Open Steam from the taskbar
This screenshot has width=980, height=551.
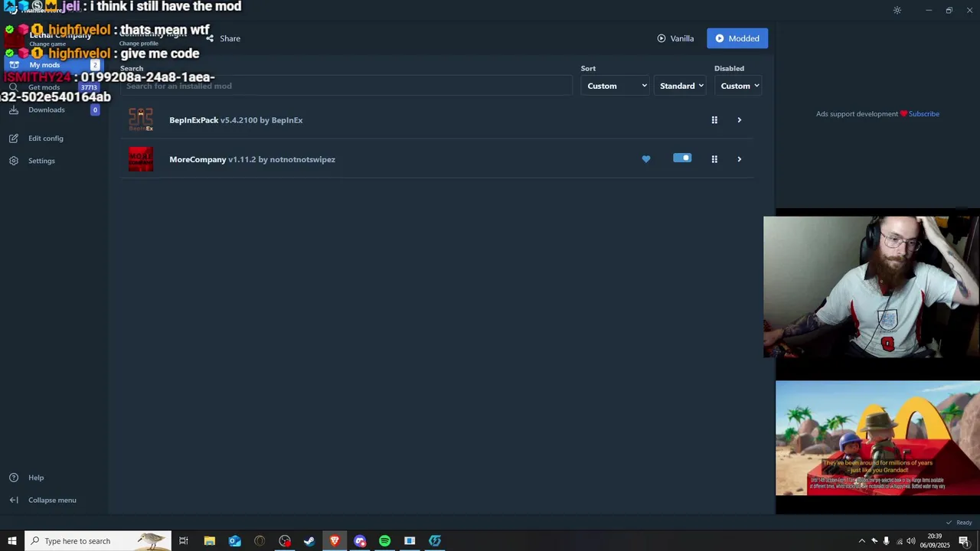pos(309,541)
